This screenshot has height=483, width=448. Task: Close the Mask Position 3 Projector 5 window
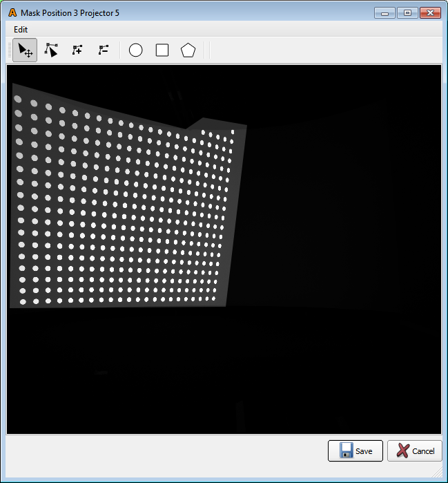[x=431, y=13]
